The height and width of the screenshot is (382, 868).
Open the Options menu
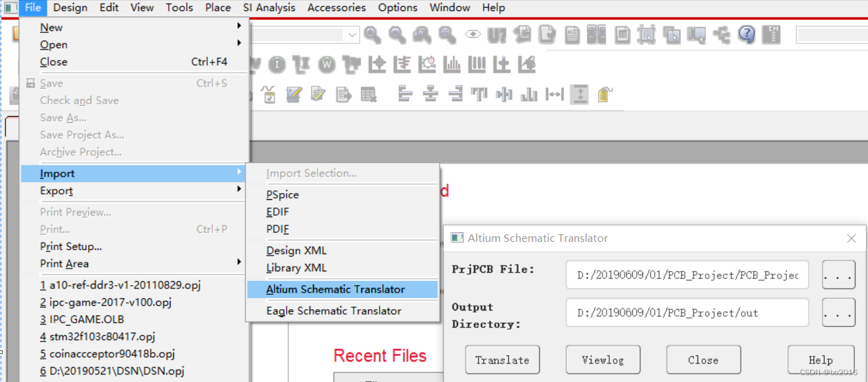point(398,8)
